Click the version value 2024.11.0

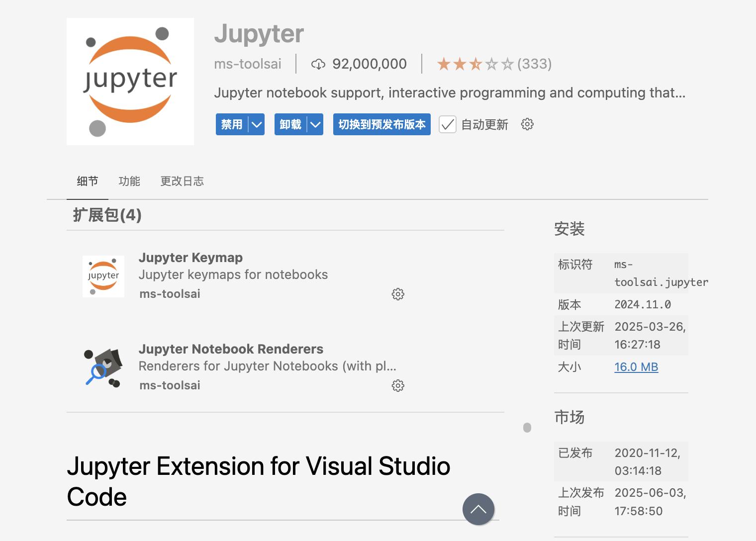(x=643, y=304)
